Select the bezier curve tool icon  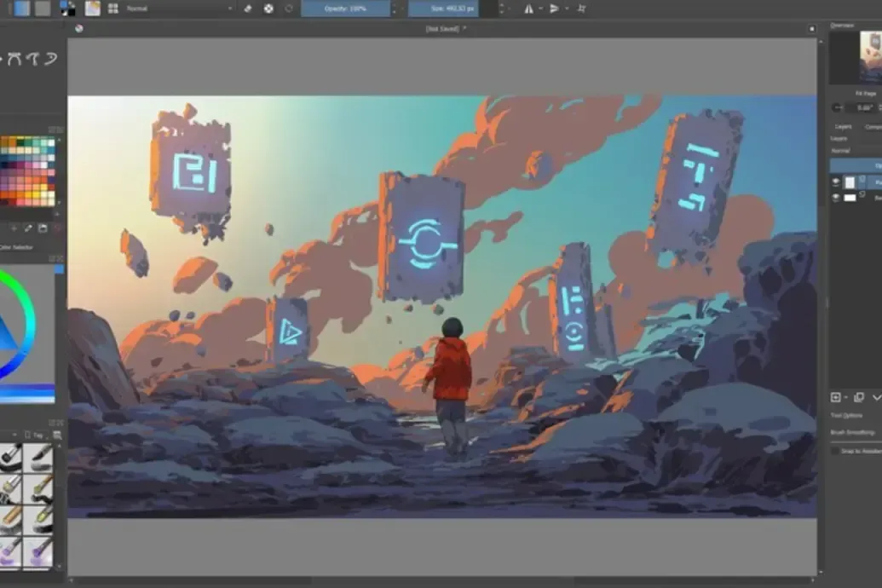pos(14,59)
